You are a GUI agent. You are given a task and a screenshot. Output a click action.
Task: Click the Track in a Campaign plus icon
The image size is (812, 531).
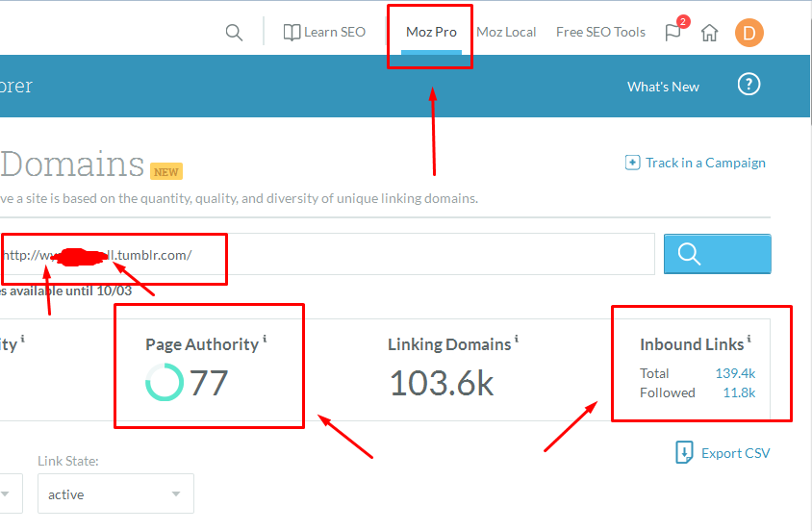pos(632,163)
